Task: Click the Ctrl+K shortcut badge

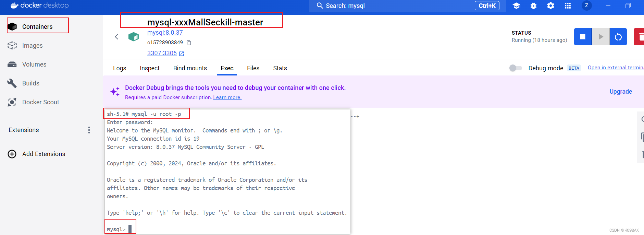Action: tap(487, 6)
